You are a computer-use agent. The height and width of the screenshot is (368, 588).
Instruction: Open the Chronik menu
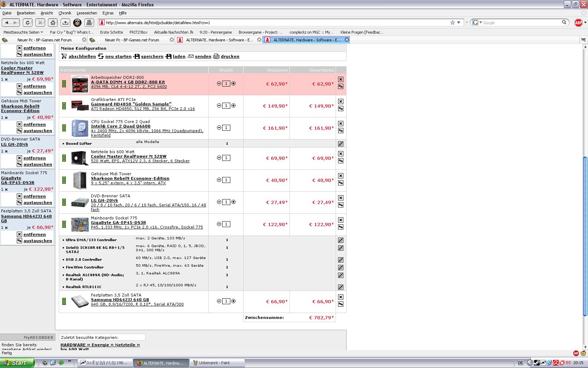pyautogui.click(x=65, y=13)
